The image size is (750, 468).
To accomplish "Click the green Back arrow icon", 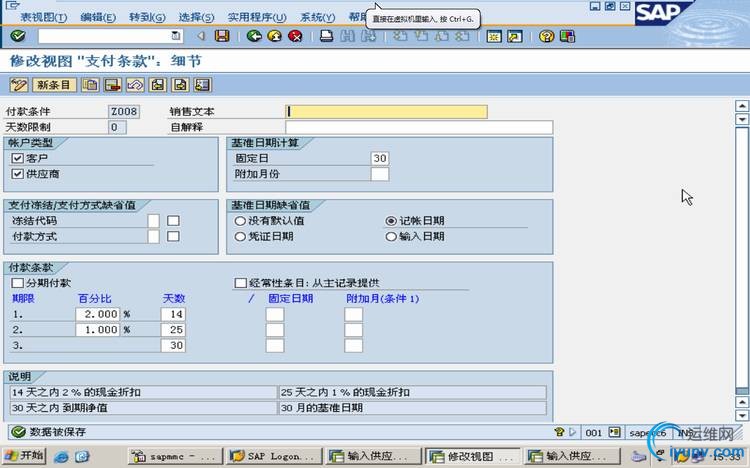I will (x=254, y=36).
